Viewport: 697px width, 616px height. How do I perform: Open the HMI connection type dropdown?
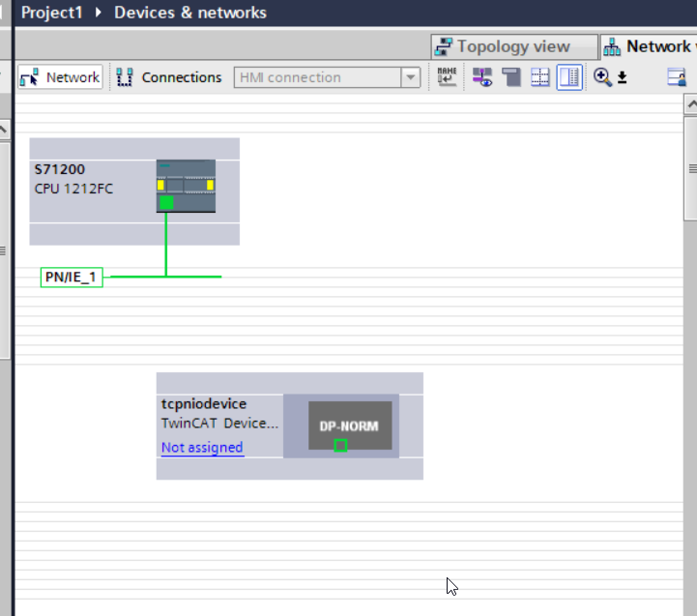coord(411,77)
